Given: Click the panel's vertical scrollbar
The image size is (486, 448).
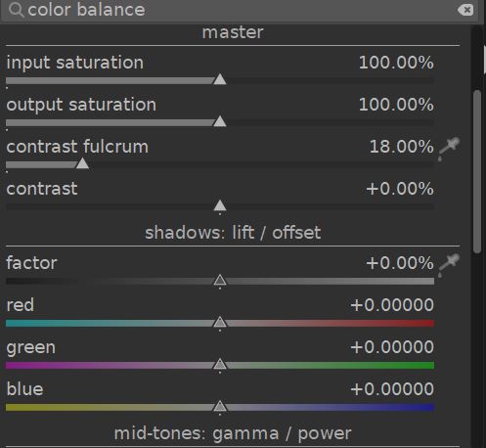Looking at the screenshot, I should click(477, 171).
